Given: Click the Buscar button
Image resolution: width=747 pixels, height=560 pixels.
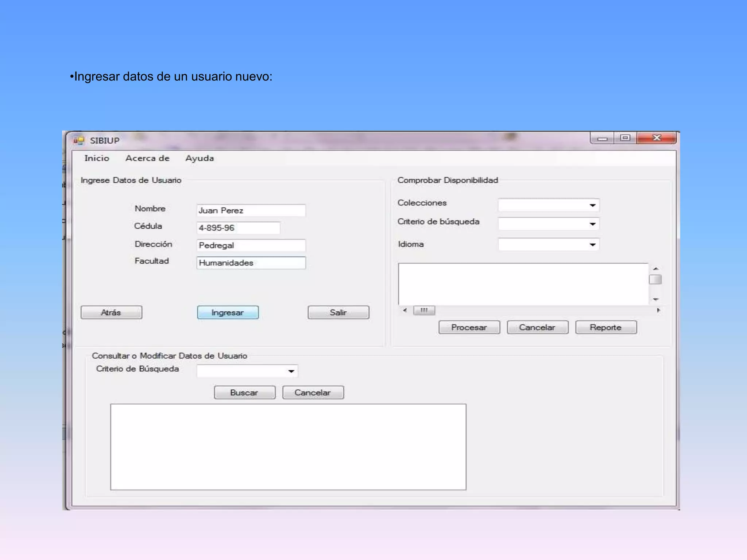Looking at the screenshot, I should pyautogui.click(x=244, y=393).
